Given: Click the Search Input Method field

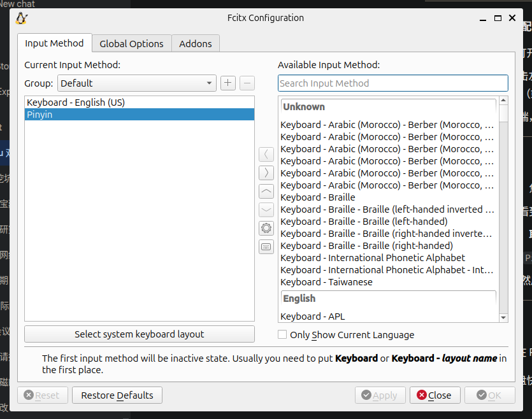Looking at the screenshot, I should coord(392,83).
